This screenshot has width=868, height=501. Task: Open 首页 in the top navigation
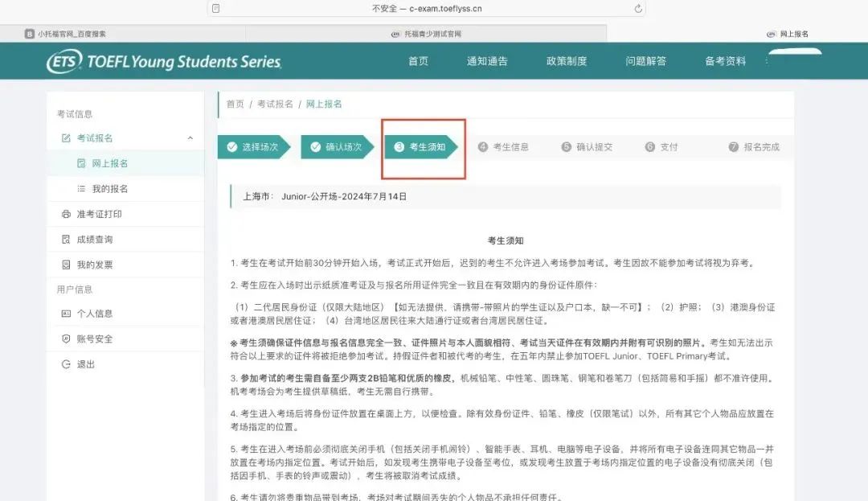click(x=418, y=61)
